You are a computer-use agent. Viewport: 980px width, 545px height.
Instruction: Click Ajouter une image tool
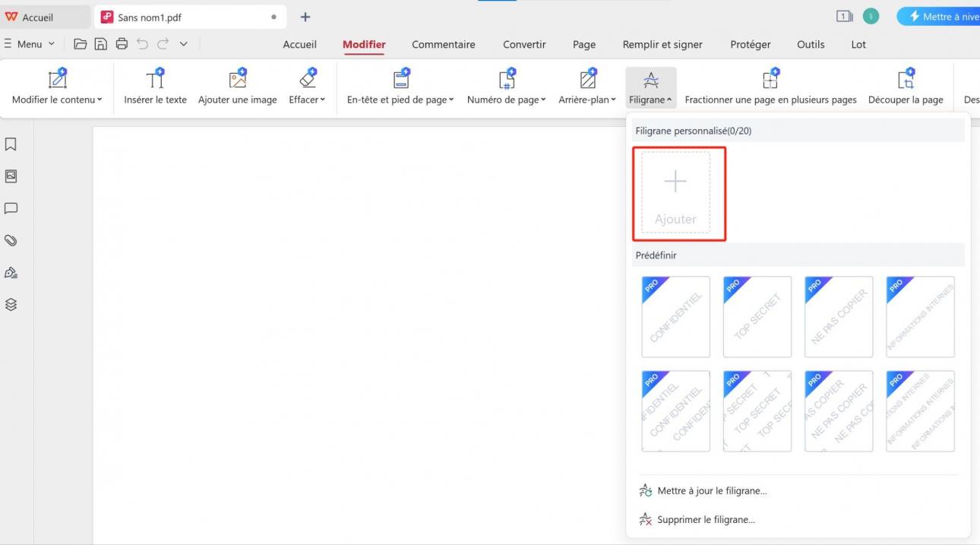pyautogui.click(x=238, y=87)
